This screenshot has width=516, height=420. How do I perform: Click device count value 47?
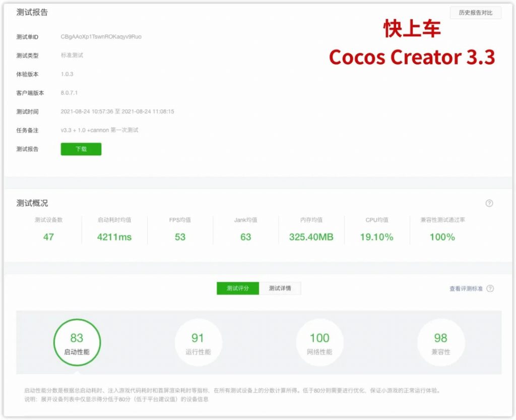[x=48, y=237]
